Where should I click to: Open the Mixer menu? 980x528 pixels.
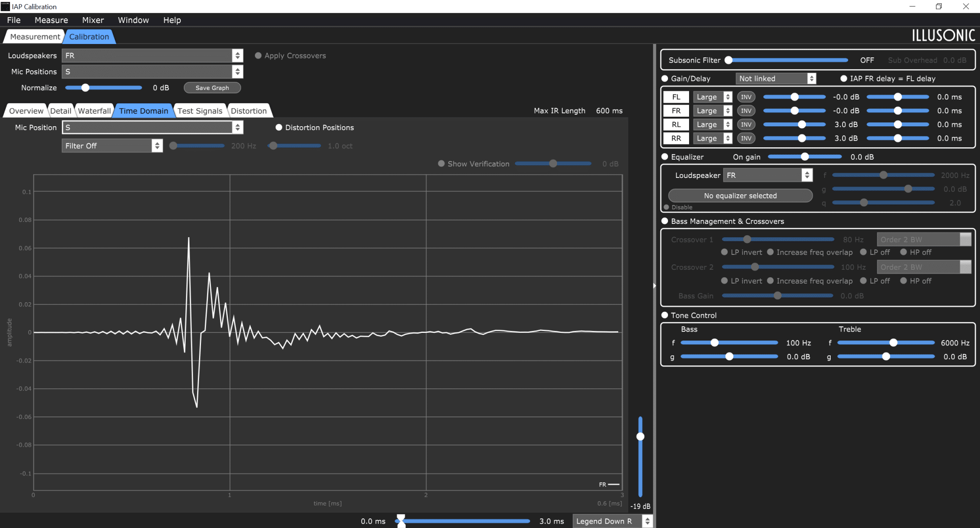pos(93,20)
